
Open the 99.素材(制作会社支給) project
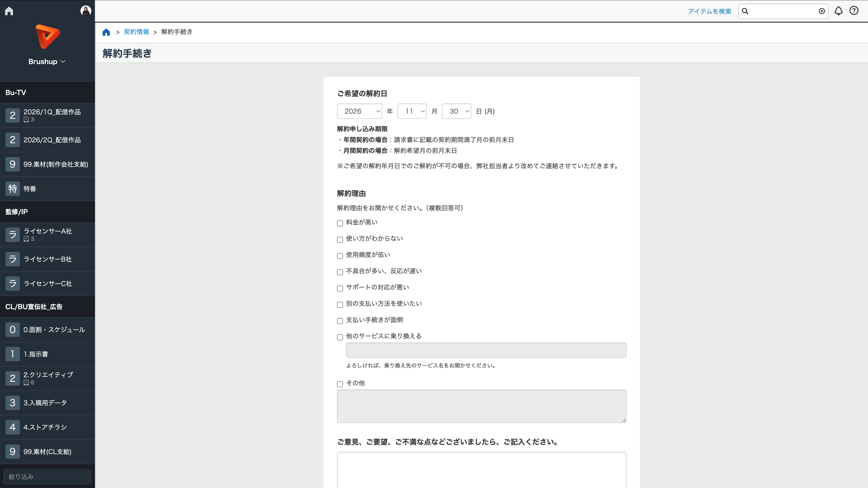47,164
